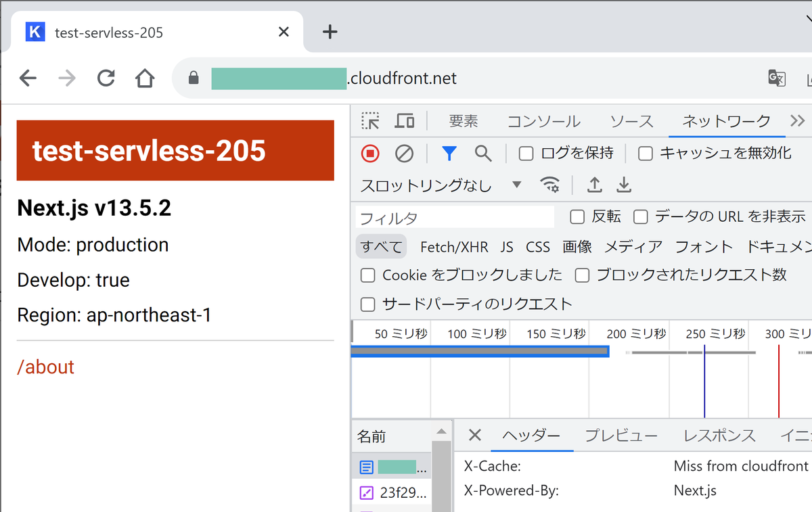Click the selected blue timeline overview bar
This screenshot has width=812, height=512.
click(480, 351)
